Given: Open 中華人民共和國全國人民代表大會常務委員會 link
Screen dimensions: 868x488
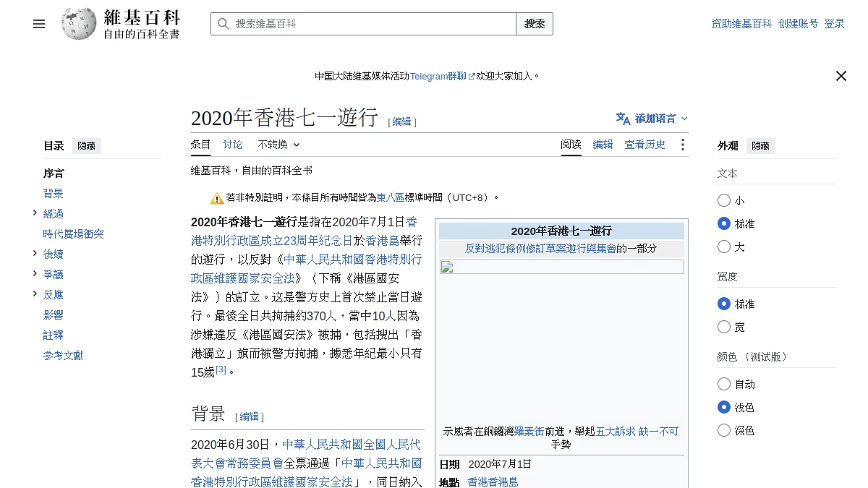Looking at the screenshot, I should click(307, 453).
